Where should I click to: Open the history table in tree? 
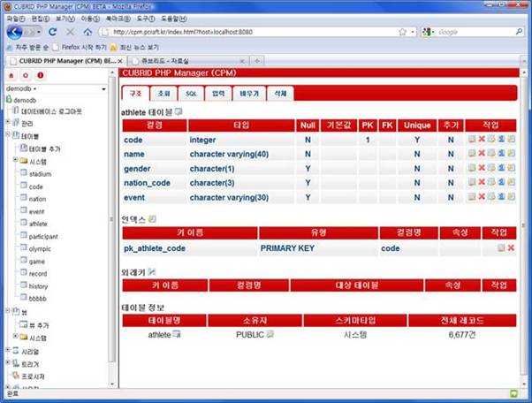(38, 286)
